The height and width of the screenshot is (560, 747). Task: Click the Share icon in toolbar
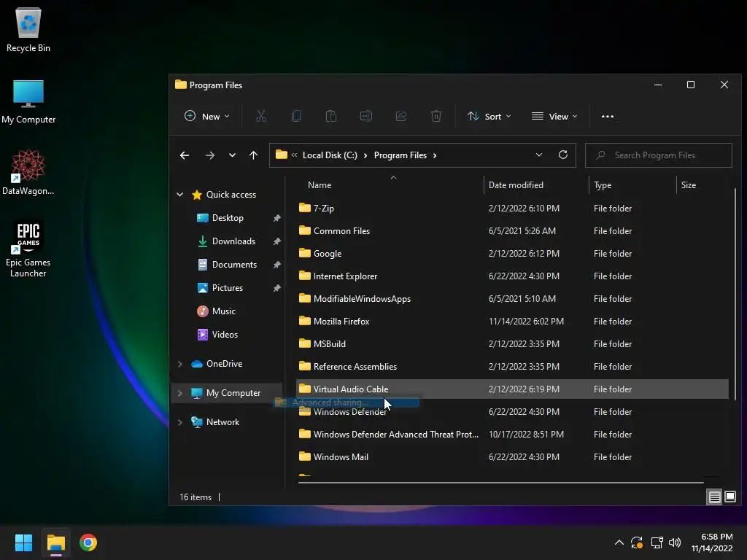(x=400, y=116)
